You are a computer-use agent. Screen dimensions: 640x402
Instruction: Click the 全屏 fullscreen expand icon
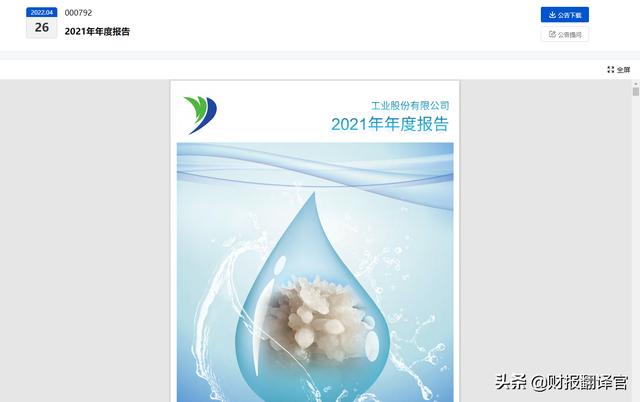[611, 69]
